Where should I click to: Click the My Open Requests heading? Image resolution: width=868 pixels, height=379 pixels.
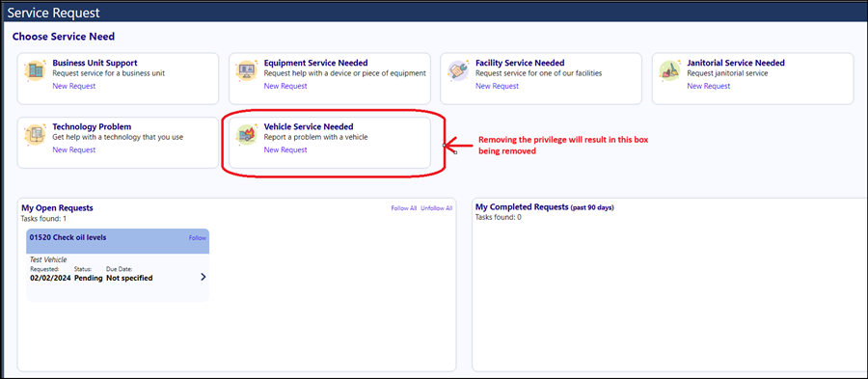[x=57, y=208]
